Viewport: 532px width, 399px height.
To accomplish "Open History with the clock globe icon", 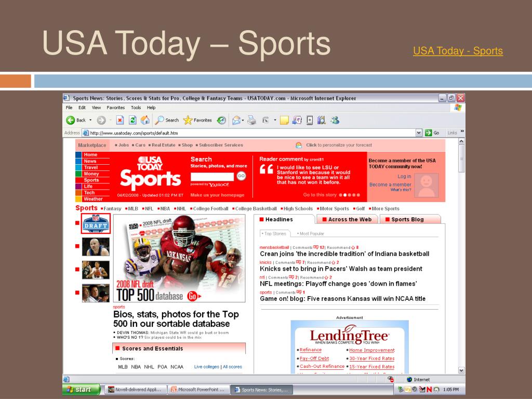I will tap(221, 120).
